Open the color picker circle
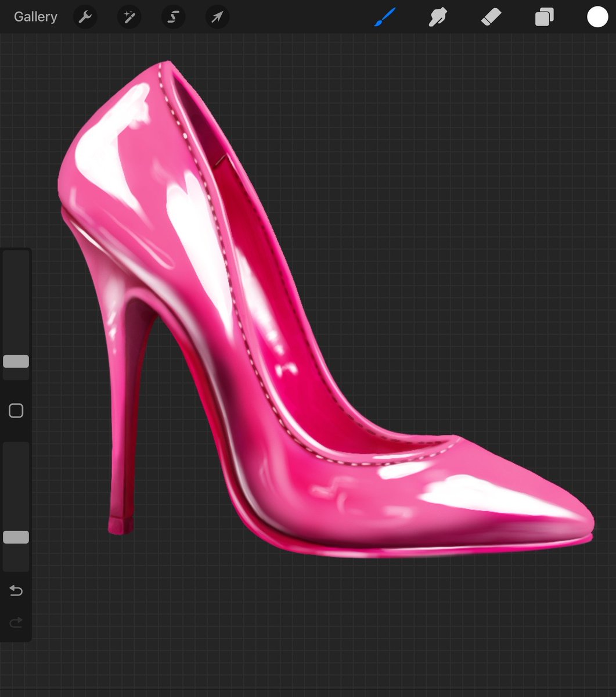The width and height of the screenshot is (616, 697). [x=597, y=16]
